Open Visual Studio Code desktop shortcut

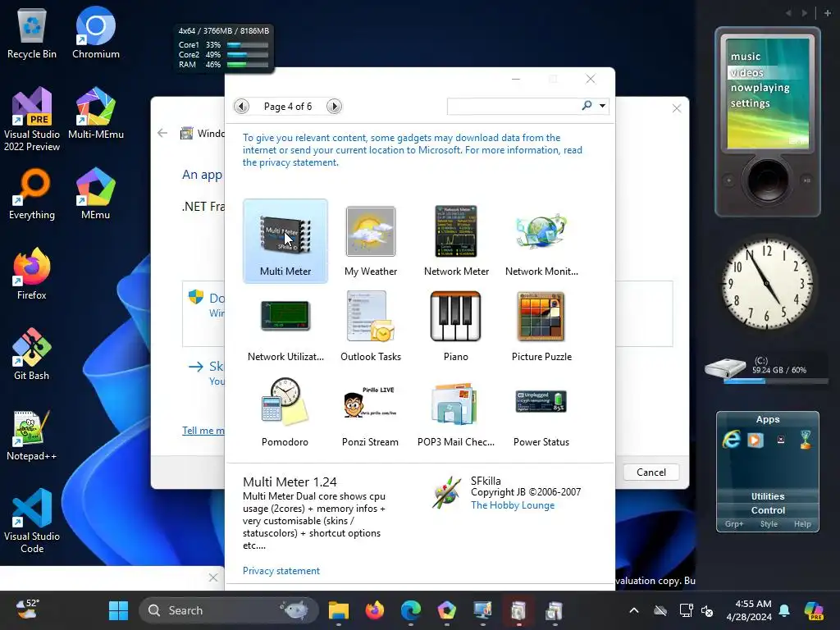pos(32,521)
